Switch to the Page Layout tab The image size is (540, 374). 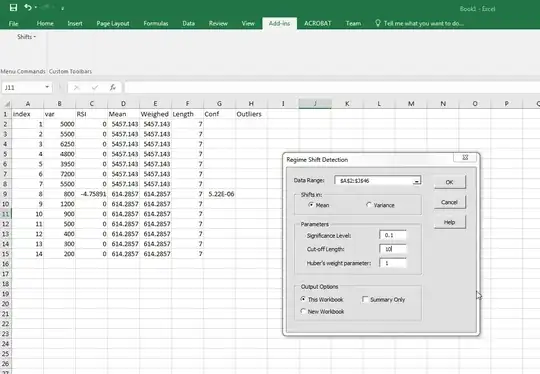click(113, 23)
